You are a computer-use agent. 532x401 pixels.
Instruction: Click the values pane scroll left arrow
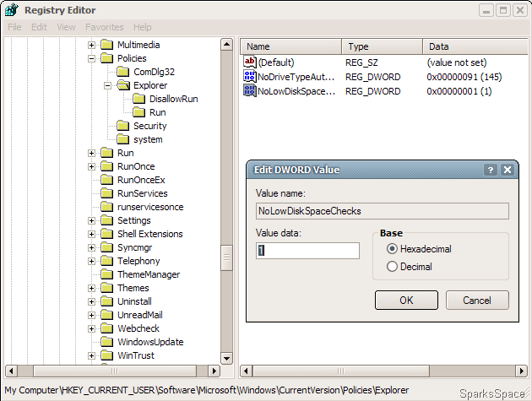click(247, 371)
